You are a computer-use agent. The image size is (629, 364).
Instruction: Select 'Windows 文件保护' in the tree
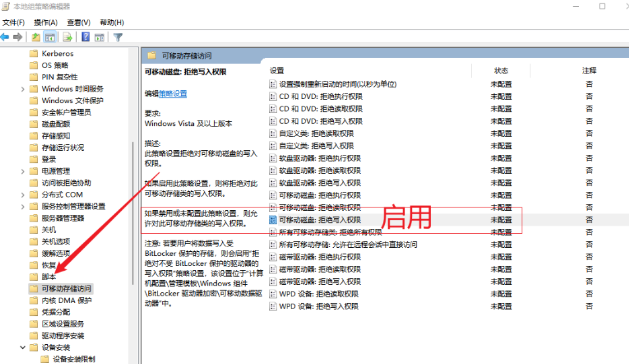click(73, 101)
